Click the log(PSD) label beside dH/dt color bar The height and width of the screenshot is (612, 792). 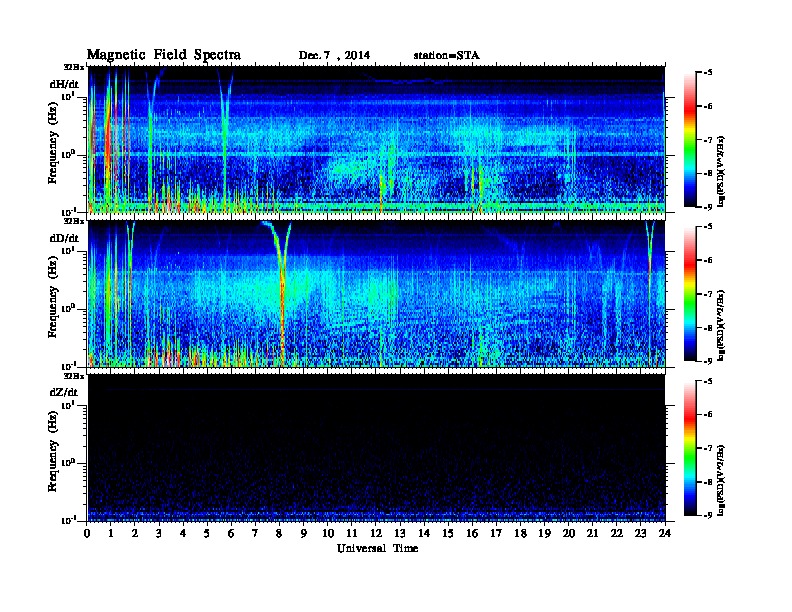point(722,171)
